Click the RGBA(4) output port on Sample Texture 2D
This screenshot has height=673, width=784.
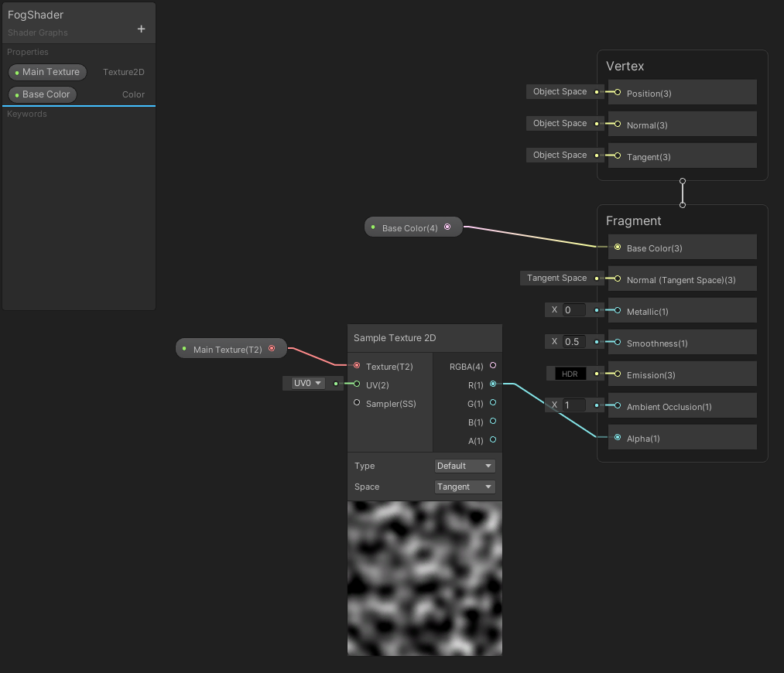[492, 366]
